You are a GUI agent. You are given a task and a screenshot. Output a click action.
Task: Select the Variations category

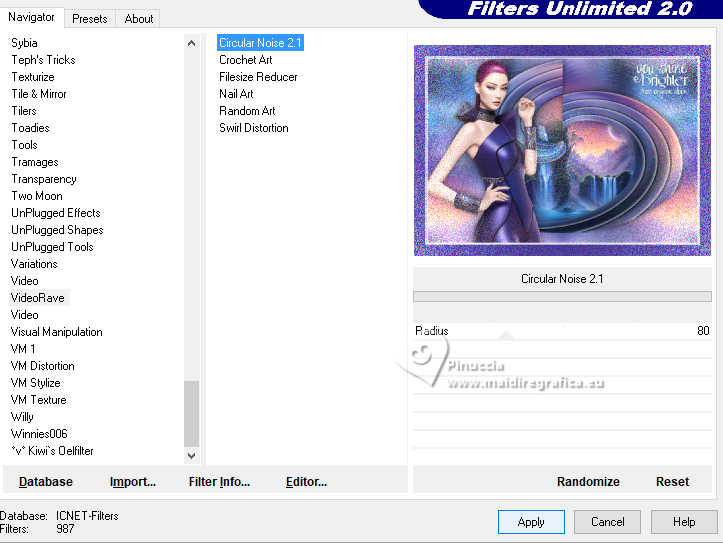34,264
